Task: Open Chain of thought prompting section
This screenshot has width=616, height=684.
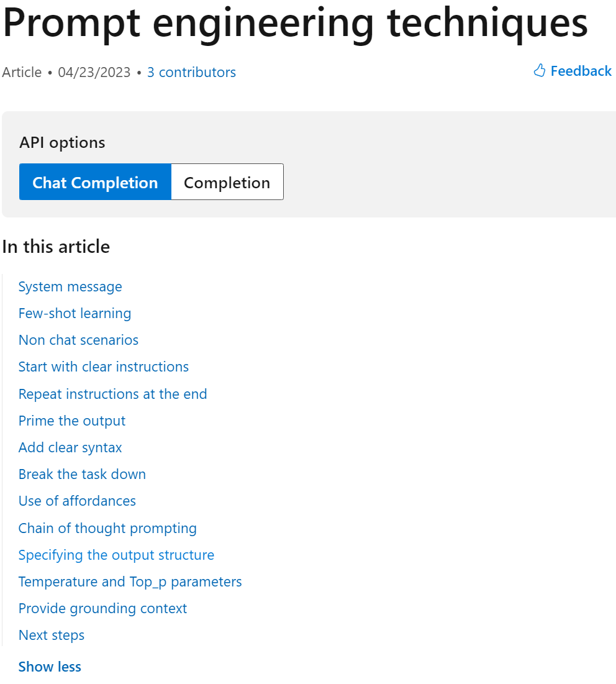Action: 107,528
